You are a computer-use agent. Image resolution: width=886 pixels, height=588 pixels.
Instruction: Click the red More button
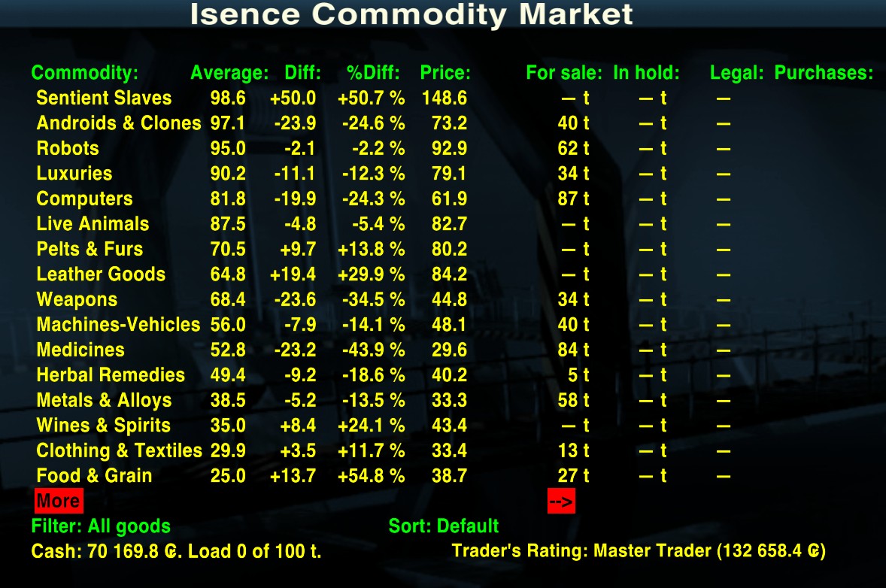click(58, 501)
